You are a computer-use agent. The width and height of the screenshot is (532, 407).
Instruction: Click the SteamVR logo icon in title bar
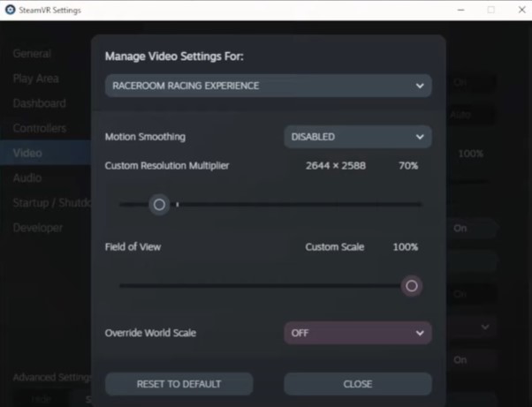tap(11, 10)
